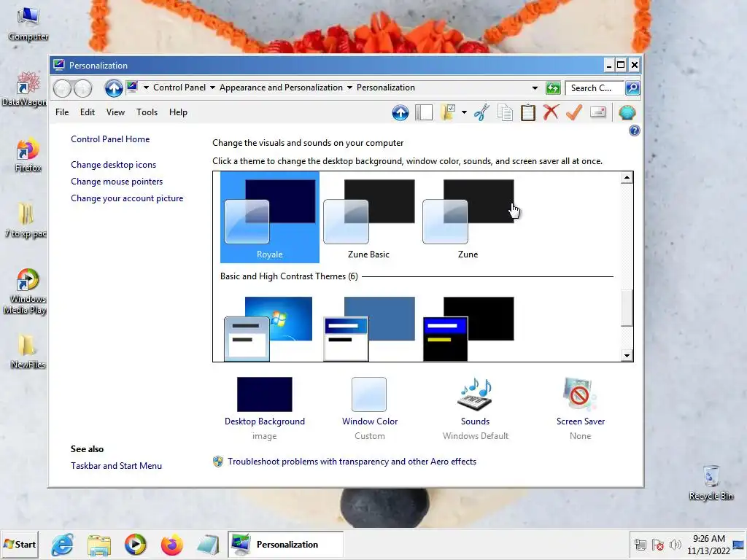Click the folder options toolbar icon

(448, 113)
